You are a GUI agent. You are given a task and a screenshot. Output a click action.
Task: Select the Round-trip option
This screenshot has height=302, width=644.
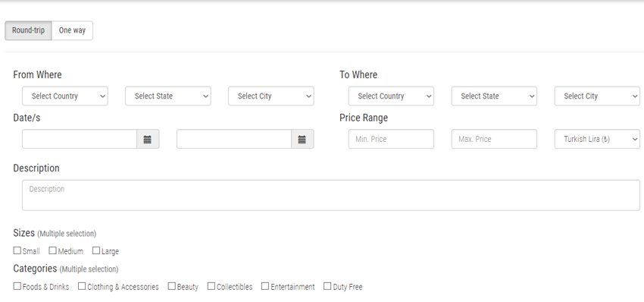tap(28, 30)
